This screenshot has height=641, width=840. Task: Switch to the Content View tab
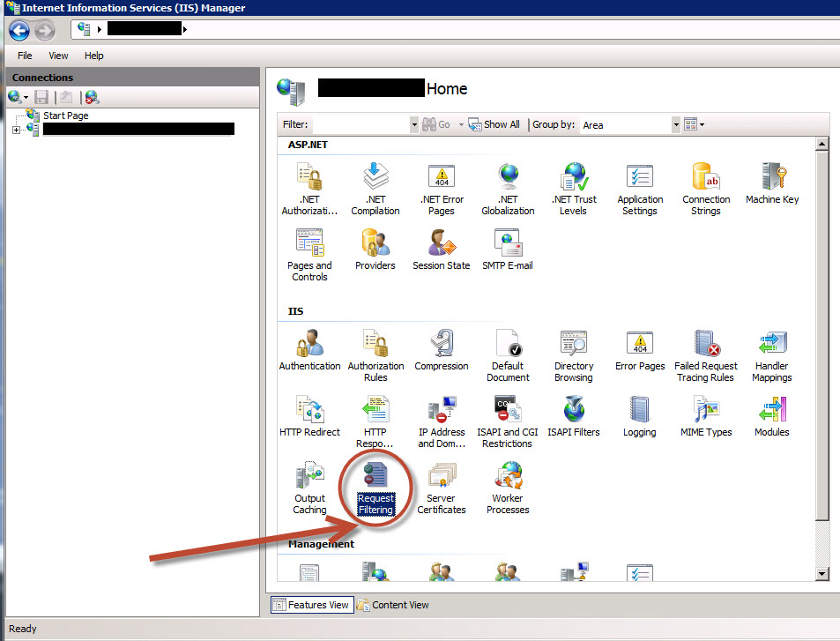point(393,605)
